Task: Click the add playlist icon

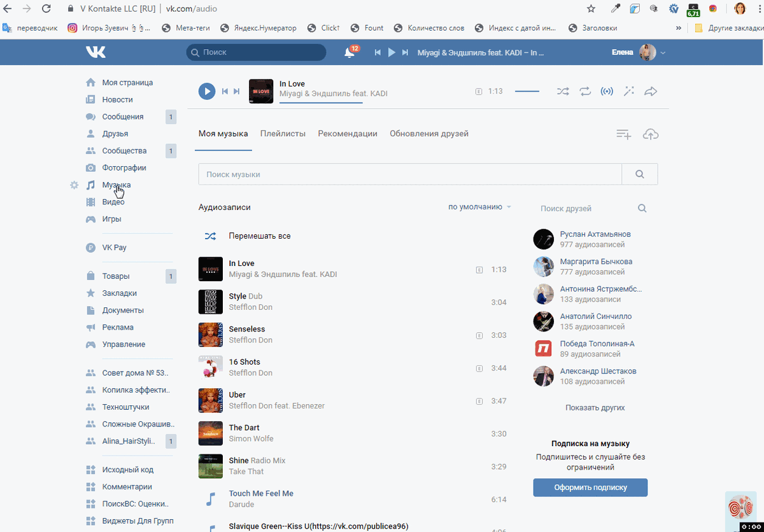Action: (624, 134)
